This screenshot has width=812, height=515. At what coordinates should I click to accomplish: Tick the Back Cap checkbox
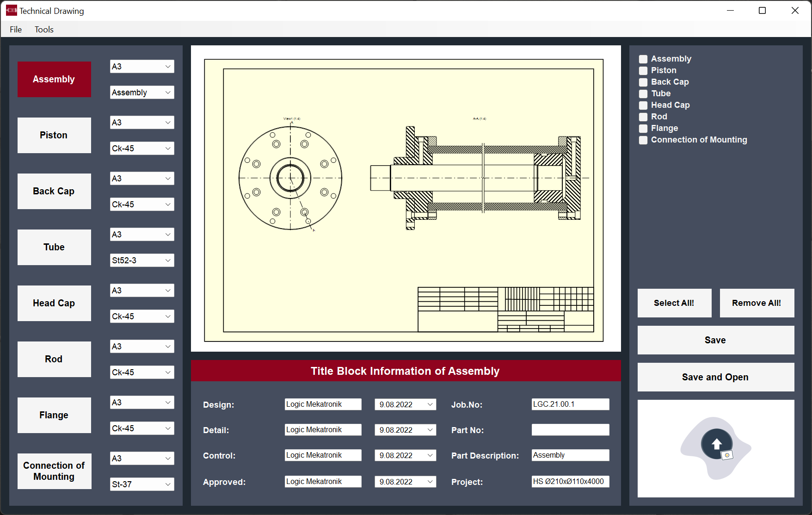643,82
